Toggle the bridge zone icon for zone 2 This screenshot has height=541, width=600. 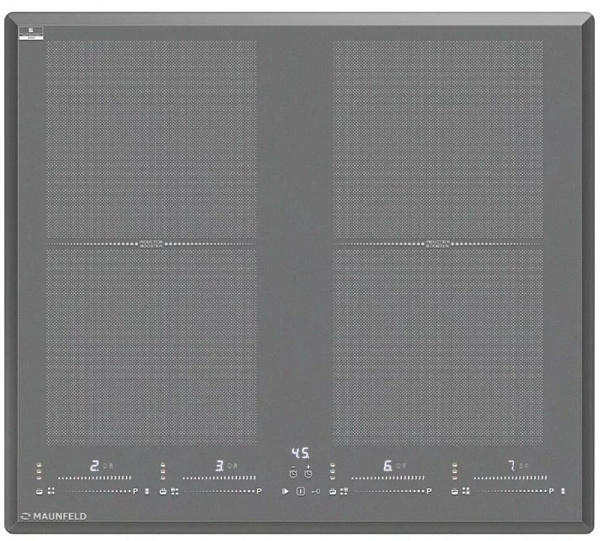51,492
